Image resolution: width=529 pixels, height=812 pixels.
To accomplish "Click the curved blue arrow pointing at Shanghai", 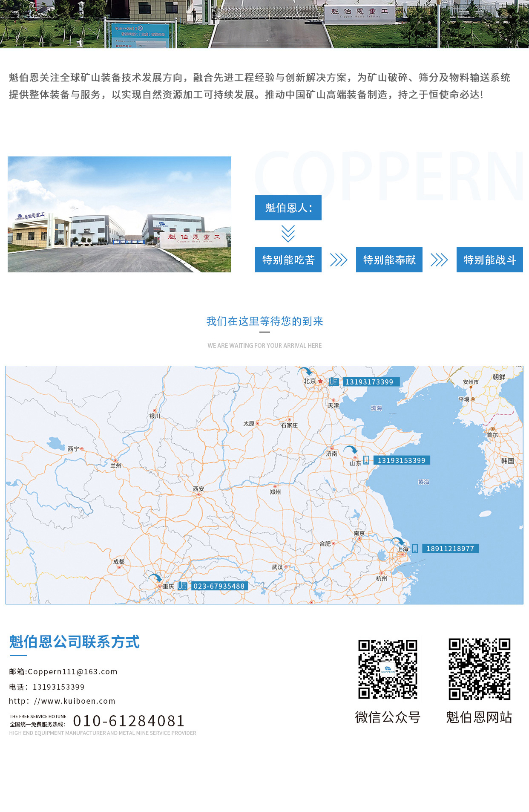I will tap(397, 541).
